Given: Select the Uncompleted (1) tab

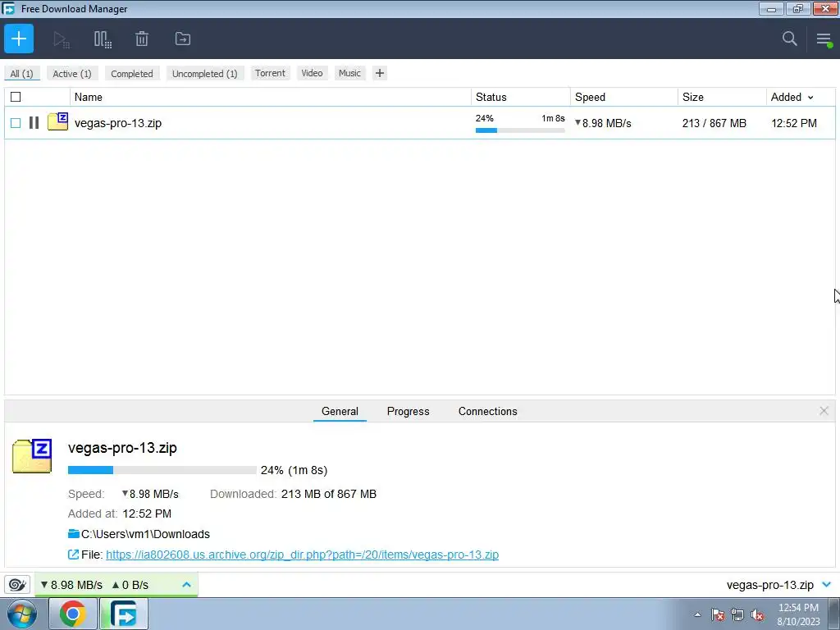Looking at the screenshot, I should pyautogui.click(x=204, y=73).
